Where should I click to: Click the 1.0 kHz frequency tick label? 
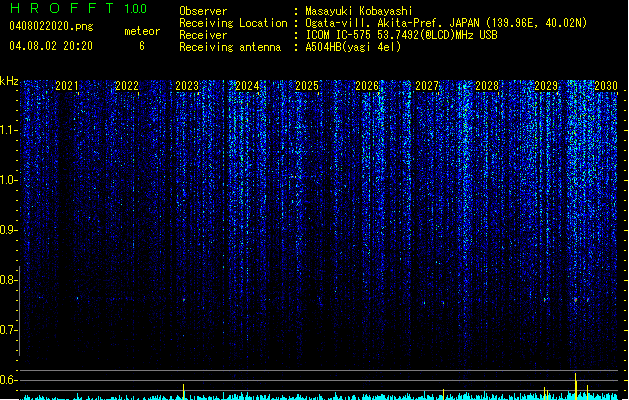point(8,180)
